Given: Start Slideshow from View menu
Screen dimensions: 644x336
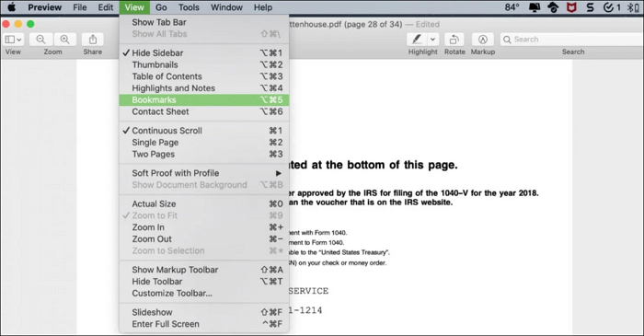Looking at the screenshot, I should coord(204,312).
